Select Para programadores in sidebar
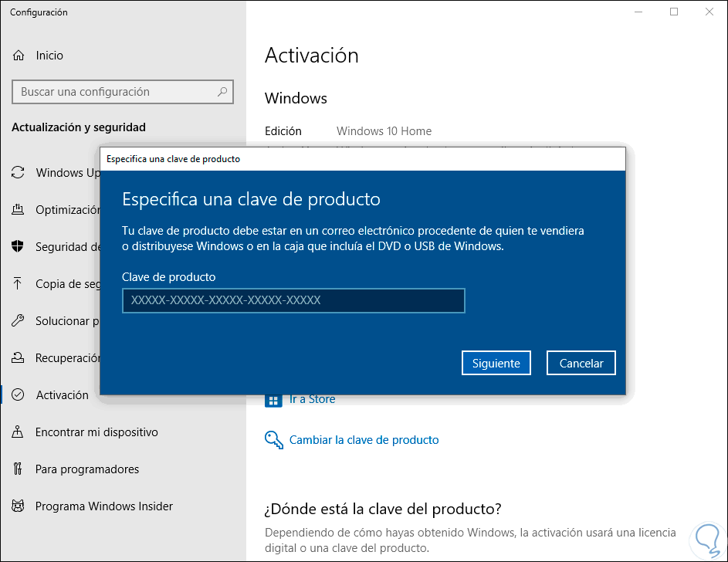 [87, 469]
